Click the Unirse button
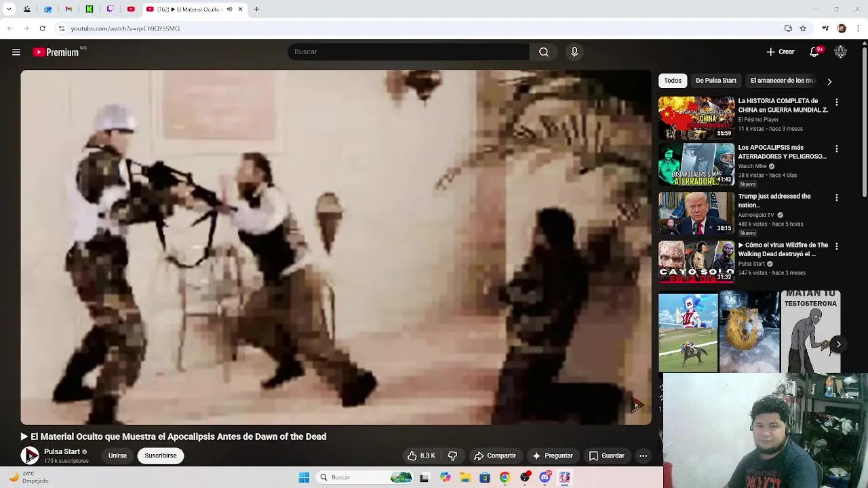Screen dimensions: 868x488 click(117, 455)
